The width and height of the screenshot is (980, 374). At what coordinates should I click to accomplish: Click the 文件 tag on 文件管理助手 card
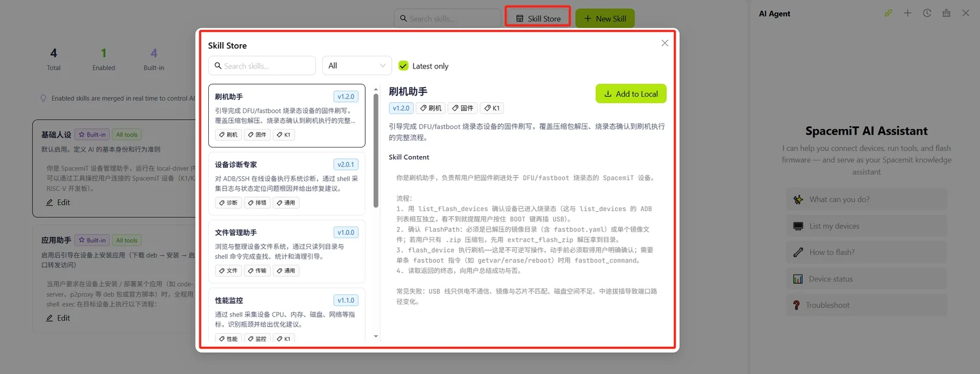tap(228, 271)
